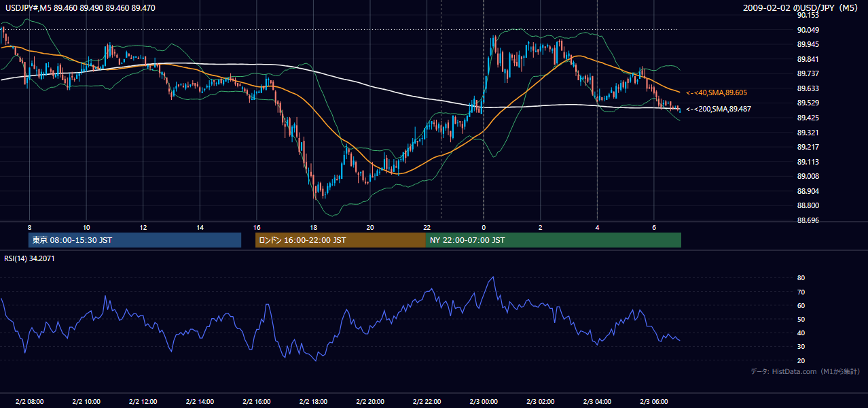
Task: Click the RSI scale value 30
Action: [801, 347]
